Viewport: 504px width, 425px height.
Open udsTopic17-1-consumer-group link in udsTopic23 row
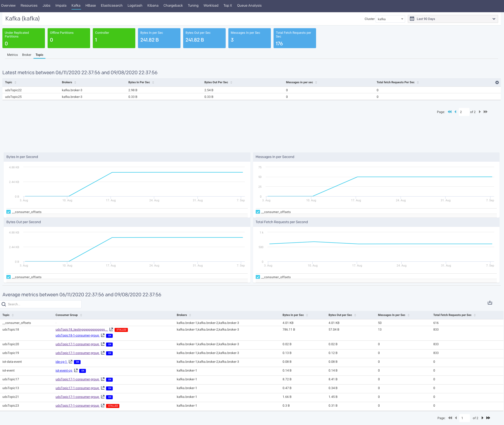[77, 406]
